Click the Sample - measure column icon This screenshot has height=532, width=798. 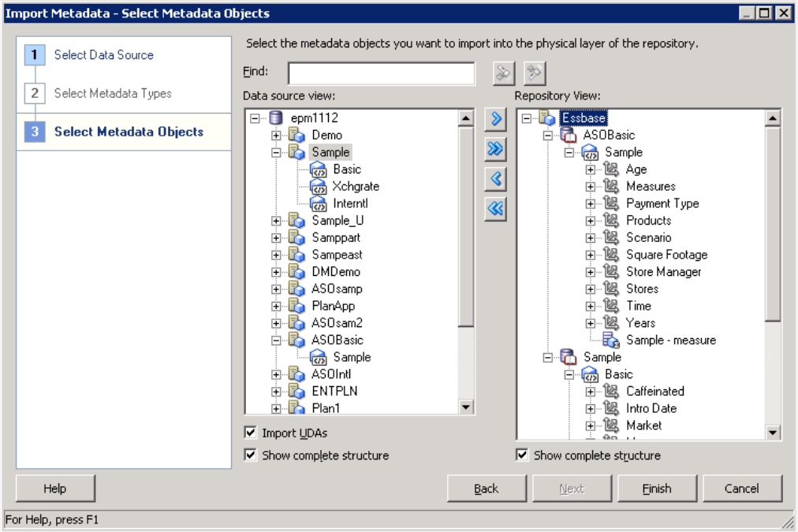click(611, 340)
